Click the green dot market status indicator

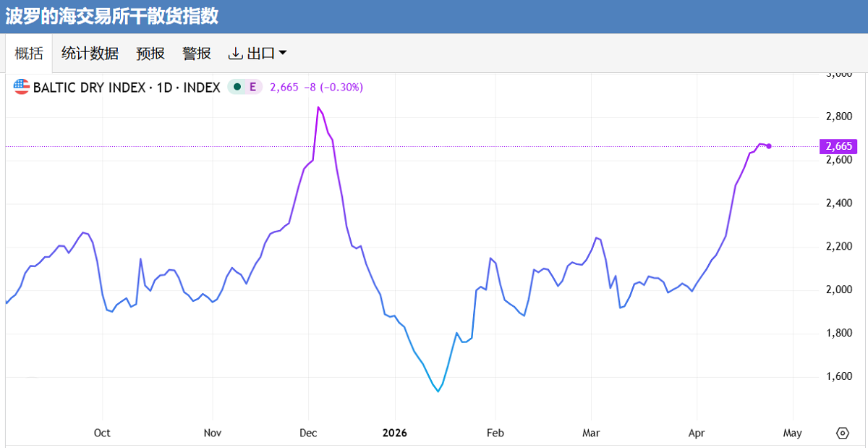tap(237, 88)
